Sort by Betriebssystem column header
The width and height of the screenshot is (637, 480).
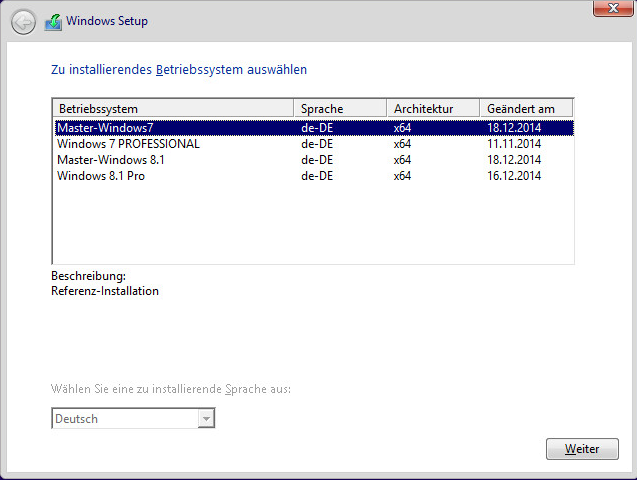pos(173,109)
